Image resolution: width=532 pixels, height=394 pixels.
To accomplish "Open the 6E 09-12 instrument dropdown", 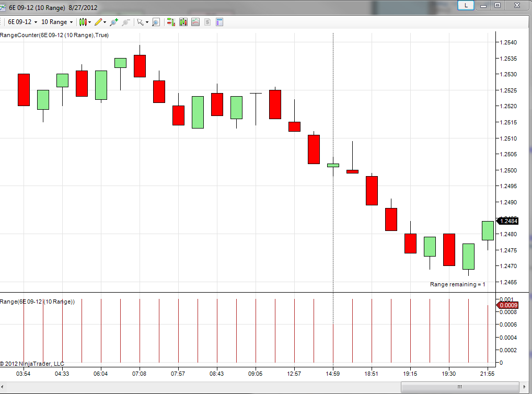I will tap(22, 22).
